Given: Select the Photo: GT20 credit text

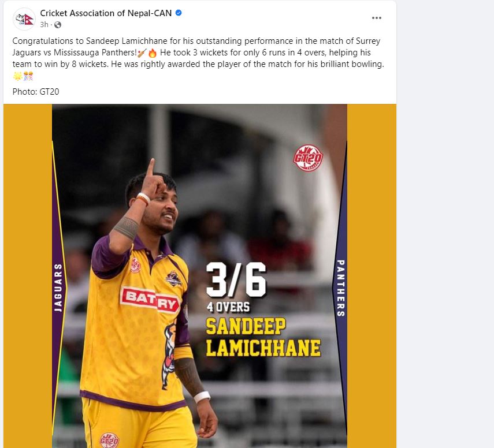Looking at the screenshot, I should (36, 92).
